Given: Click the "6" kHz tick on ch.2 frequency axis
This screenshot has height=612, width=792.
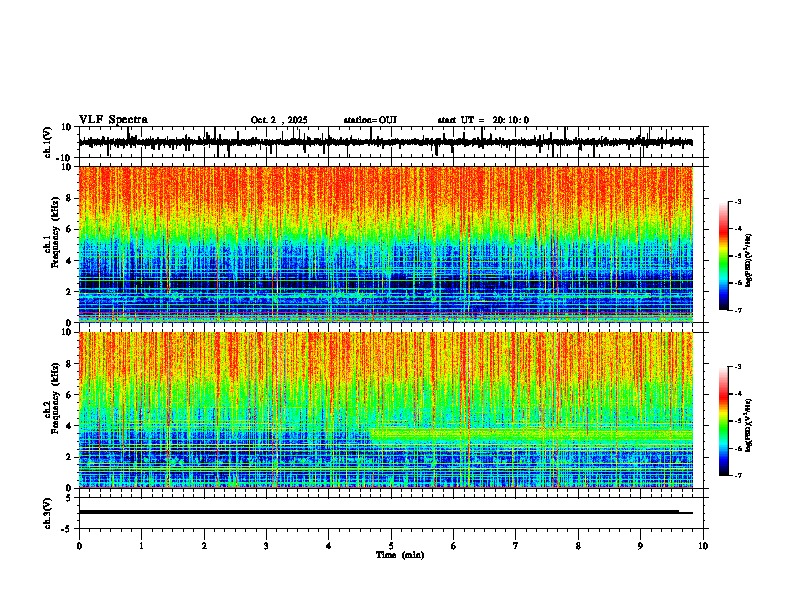Looking at the screenshot, I should click(69, 395).
